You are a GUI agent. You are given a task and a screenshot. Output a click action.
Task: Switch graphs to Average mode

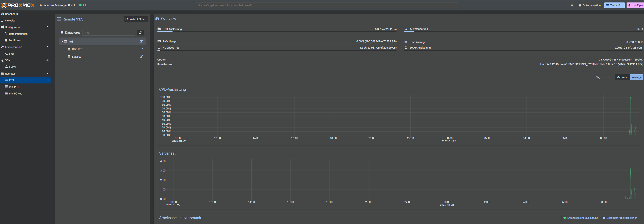[x=636, y=77]
